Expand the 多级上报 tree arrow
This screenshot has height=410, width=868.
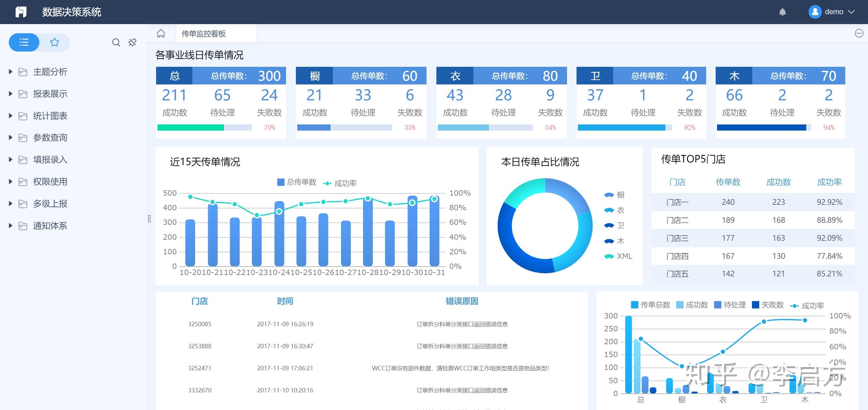click(11, 204)
